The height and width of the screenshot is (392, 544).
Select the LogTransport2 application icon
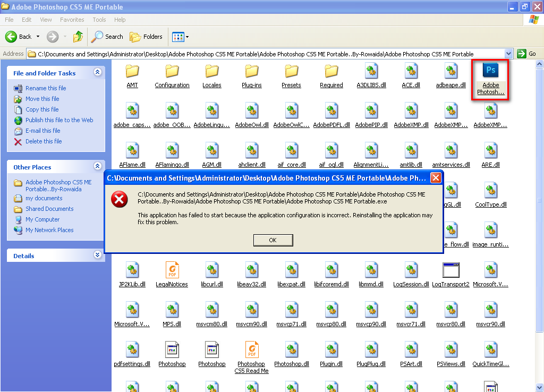point(451,270)
